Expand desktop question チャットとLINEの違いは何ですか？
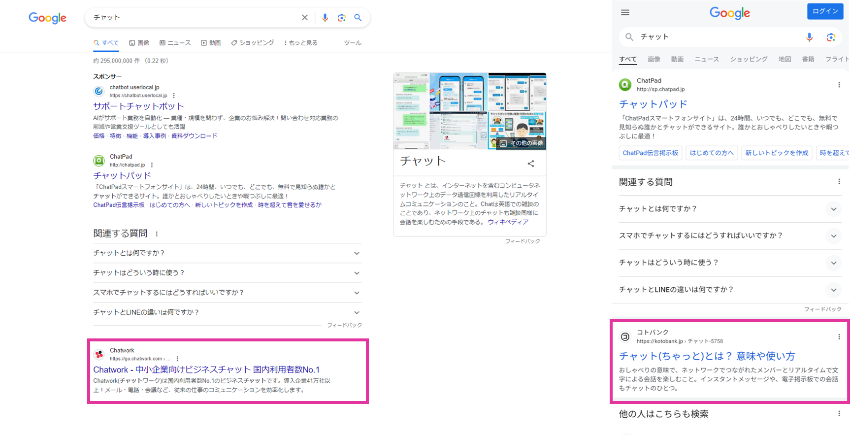This screenshot has width=850, height=435. click(x=227, y=312)
